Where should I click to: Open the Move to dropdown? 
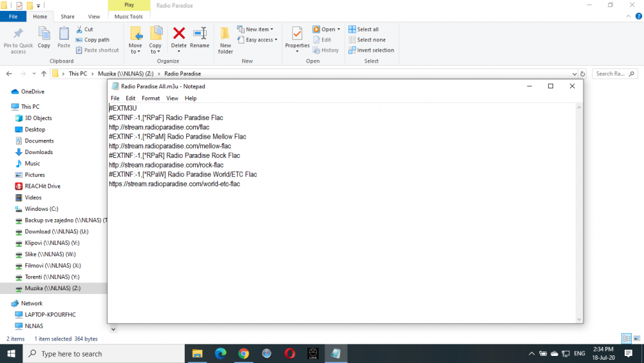(x=135, y=40)
